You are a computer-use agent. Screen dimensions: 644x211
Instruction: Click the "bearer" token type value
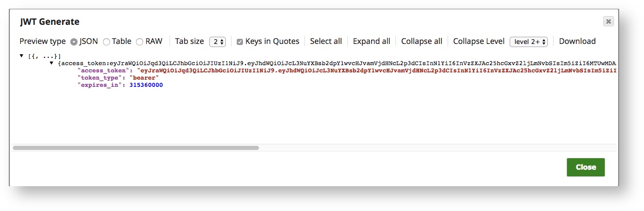[x=144, y=78]
